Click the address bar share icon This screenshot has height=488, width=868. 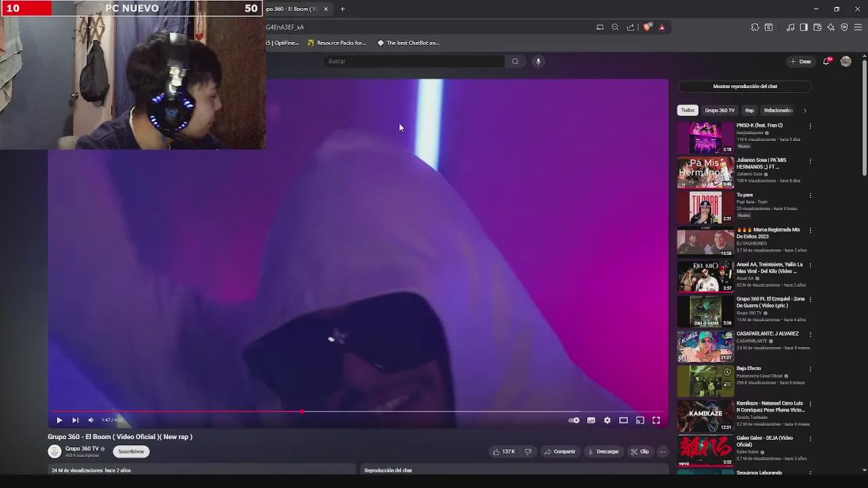point(631,27)
